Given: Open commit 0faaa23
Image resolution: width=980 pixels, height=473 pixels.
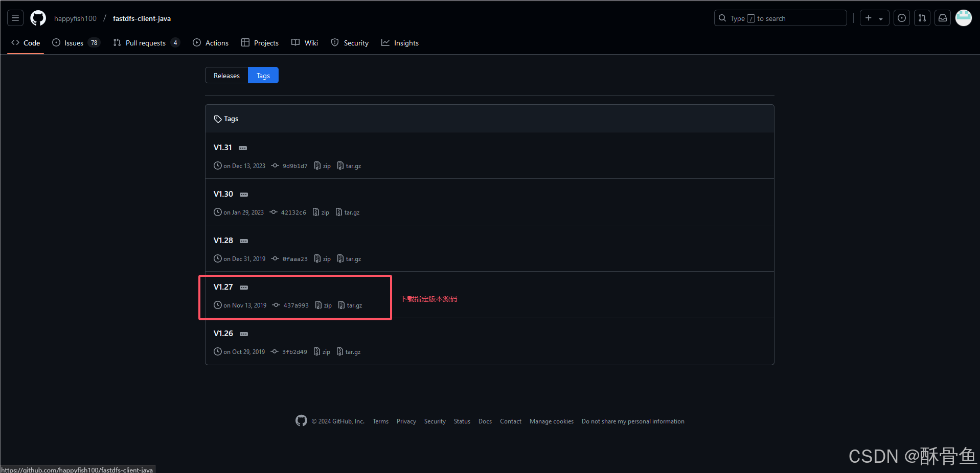Looking at the screenshot, I should click(x=289, y=259).
